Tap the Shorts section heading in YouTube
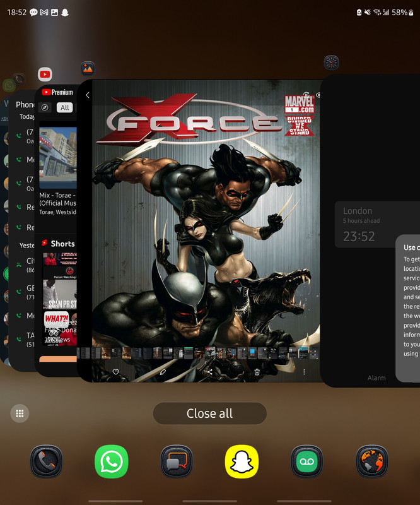 [63, 244]
